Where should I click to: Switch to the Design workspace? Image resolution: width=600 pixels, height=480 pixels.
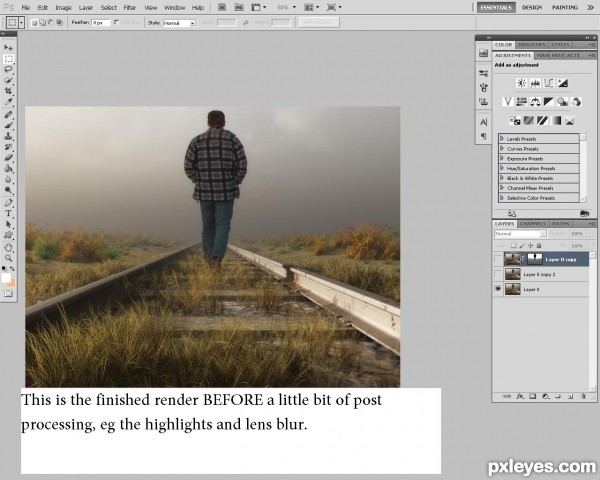(x=532, y=7)
